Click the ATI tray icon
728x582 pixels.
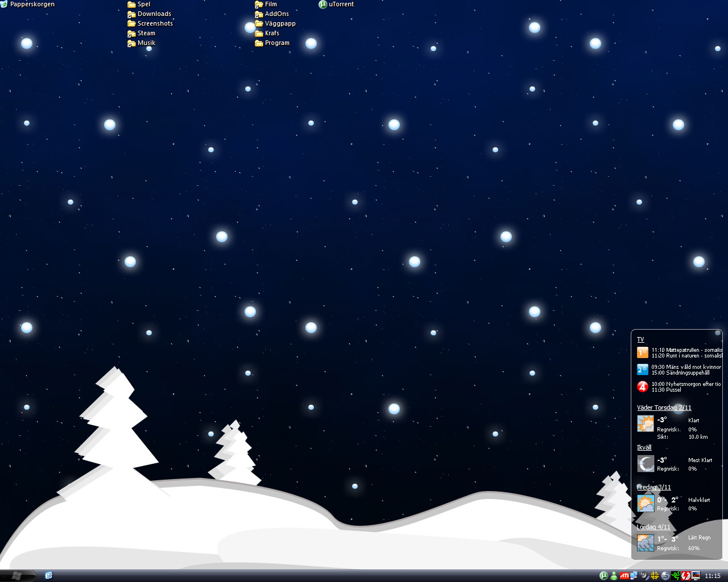click(x=624, y=576)
